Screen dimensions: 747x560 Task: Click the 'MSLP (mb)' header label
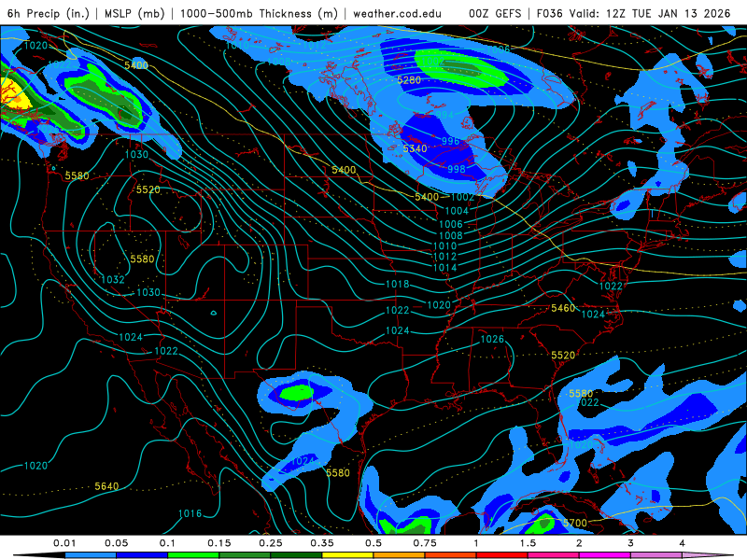pyautogui.click(x=134, y=13)
